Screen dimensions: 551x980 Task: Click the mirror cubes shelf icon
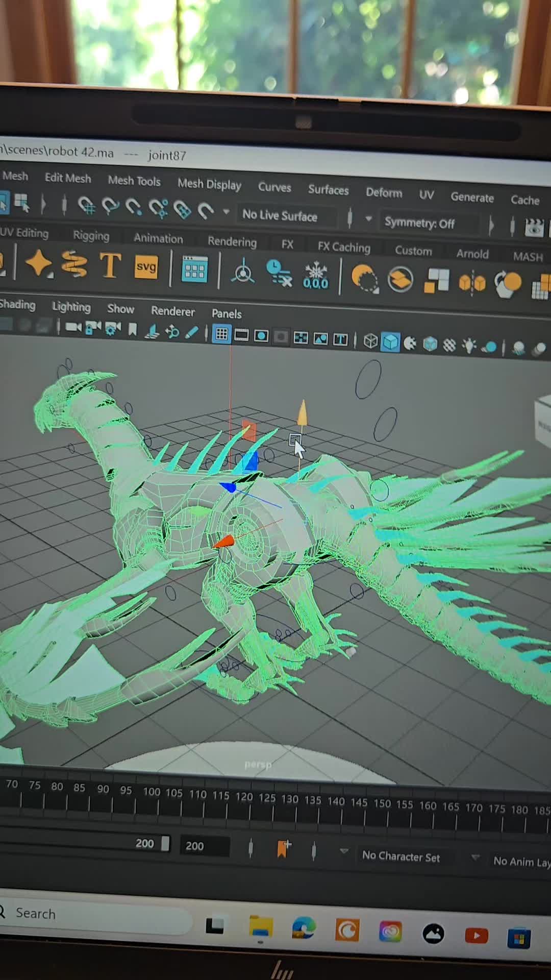click(x=472, y=283)
